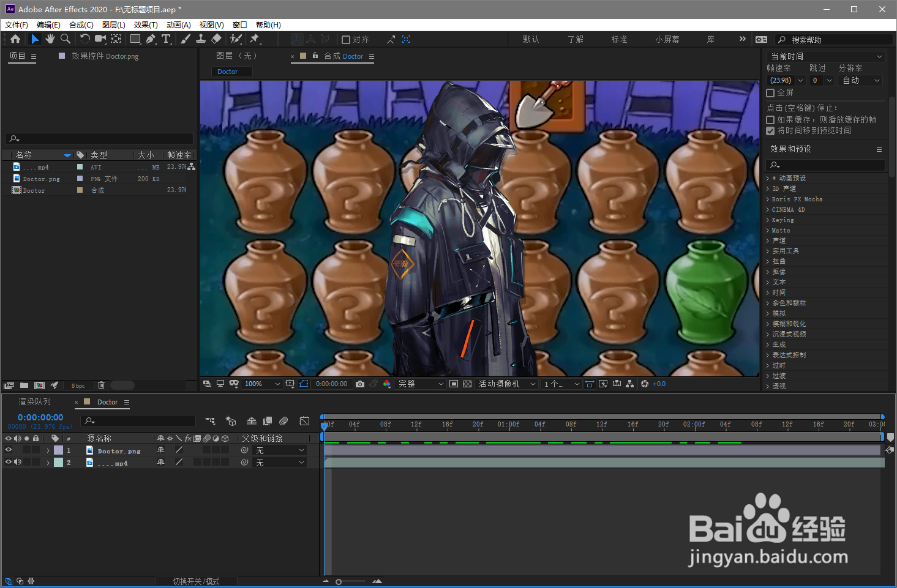
Task: Select the Hand tool
Action: (50, 39)
